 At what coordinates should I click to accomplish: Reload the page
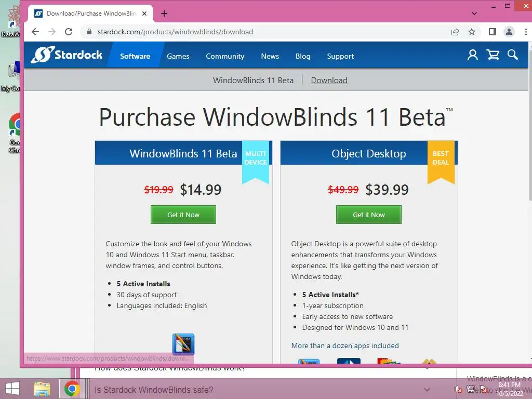point(69,32)
